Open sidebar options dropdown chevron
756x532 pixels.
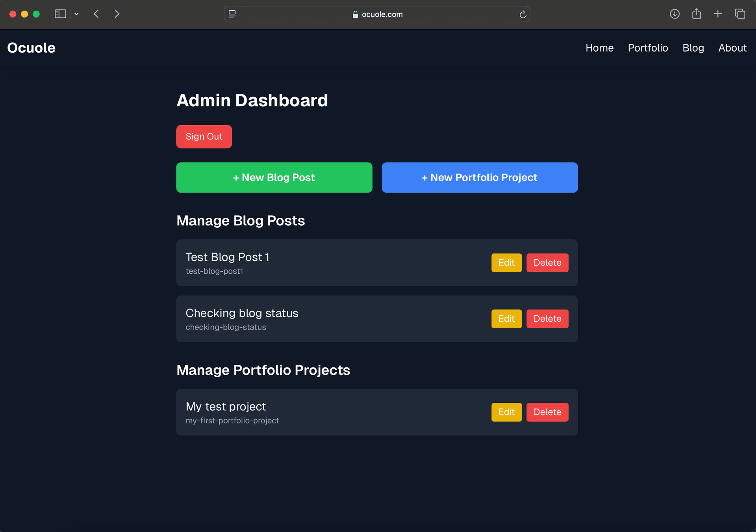76,14
